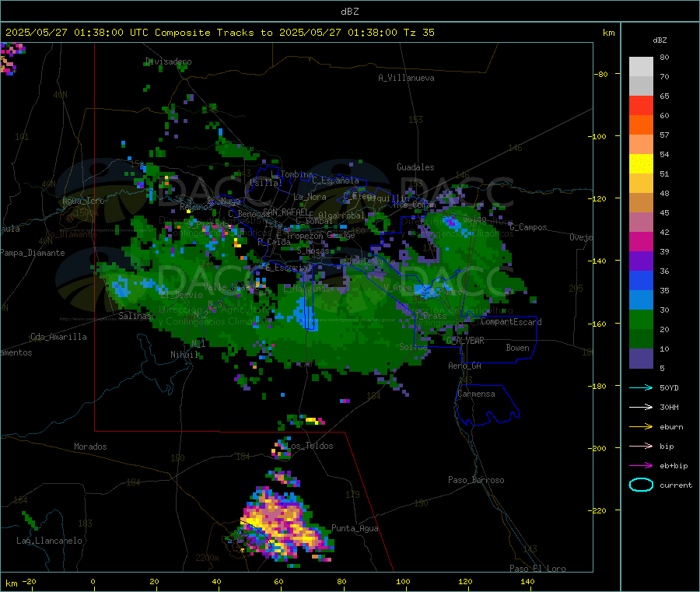Click the Agua_Toro map label

[83, 201]
